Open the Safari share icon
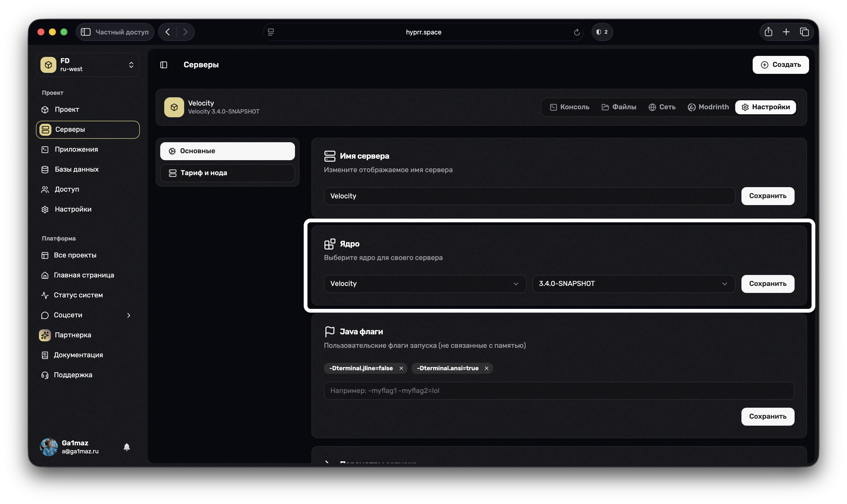 click(768, 32)
